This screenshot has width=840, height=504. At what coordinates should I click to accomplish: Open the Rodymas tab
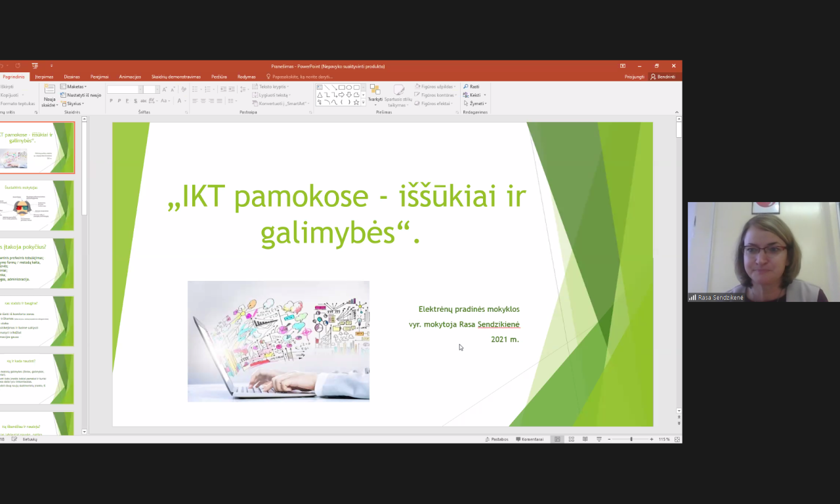(247, 77)
